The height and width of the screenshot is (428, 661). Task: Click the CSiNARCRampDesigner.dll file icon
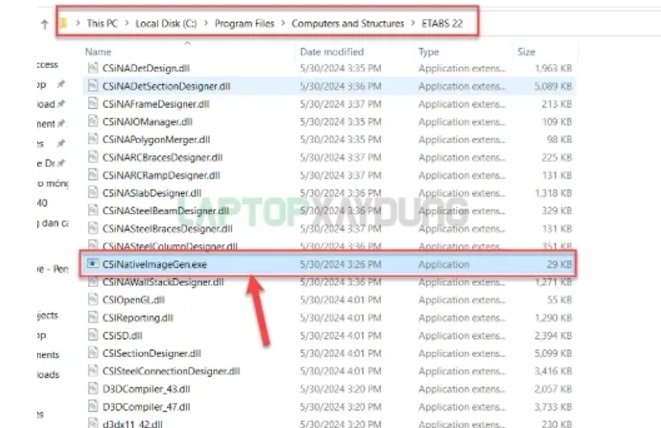(93, 175)
